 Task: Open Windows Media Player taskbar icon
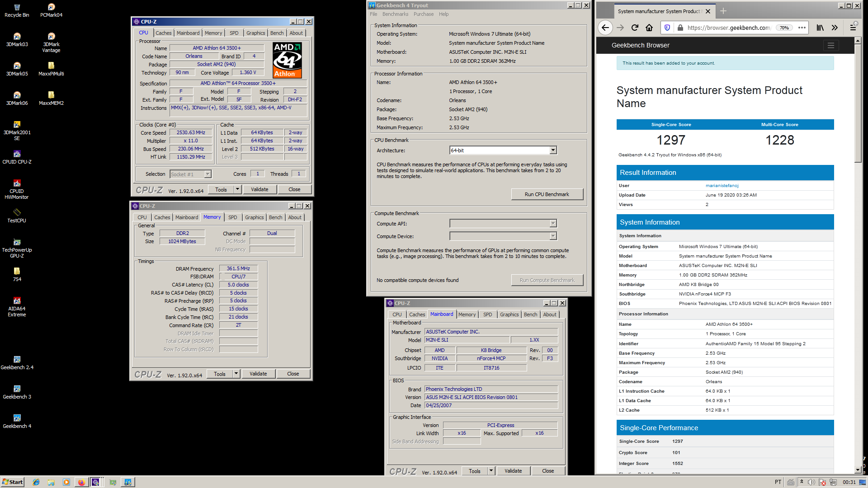66,482
